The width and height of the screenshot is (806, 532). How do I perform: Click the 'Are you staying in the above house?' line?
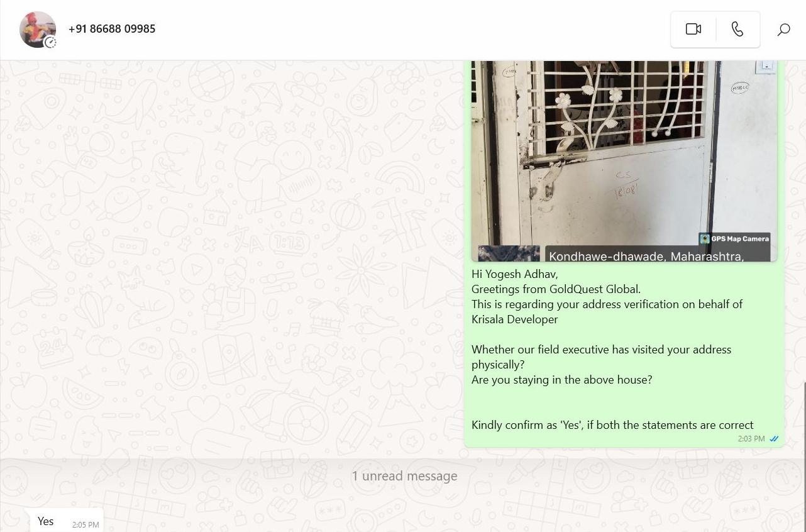pos(562,380)
